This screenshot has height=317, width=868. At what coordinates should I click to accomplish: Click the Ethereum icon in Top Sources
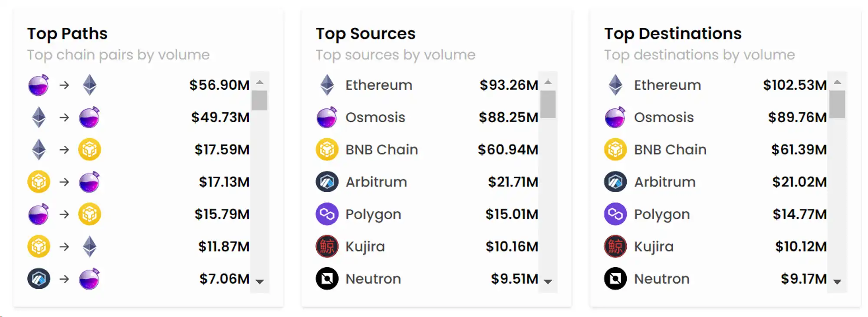(x=327, y=85)
